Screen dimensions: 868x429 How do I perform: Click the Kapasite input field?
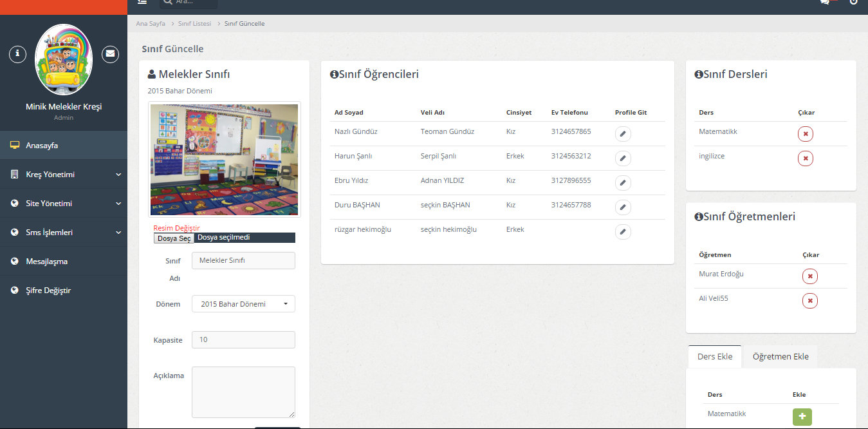tap(243, 340)
